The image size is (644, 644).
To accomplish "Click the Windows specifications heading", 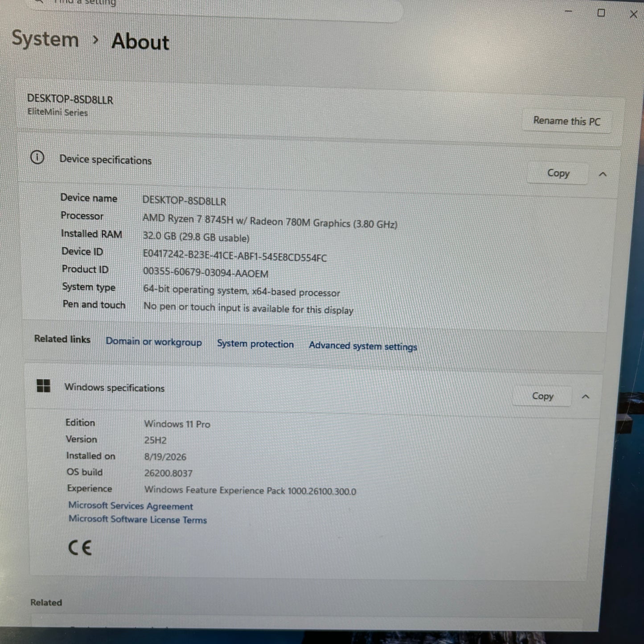I will coord(115,387).
